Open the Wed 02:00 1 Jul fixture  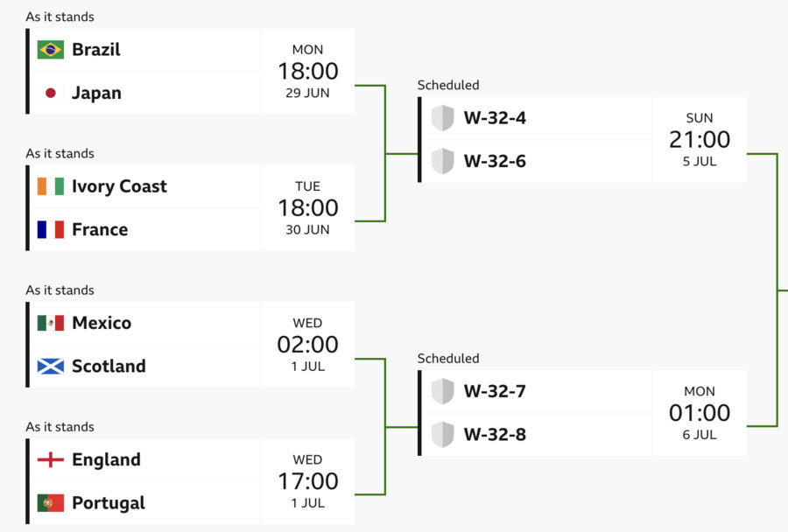tap(307, 345)
